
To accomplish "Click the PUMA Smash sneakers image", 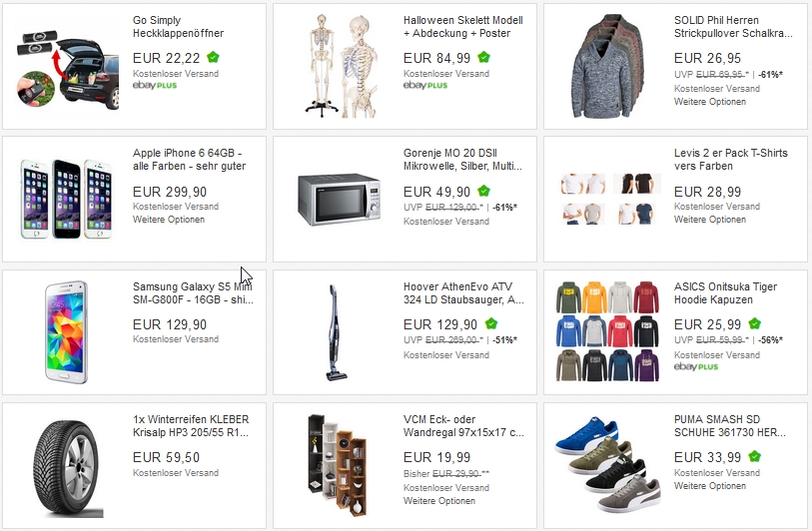I will 607,463.
